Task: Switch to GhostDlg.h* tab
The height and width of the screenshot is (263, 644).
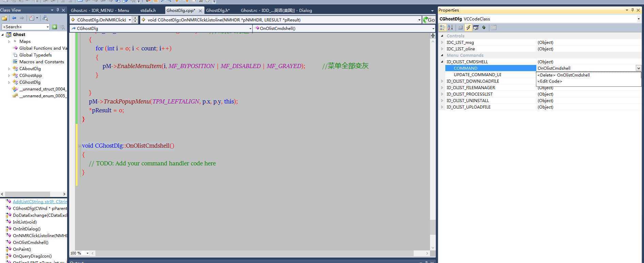Action: (218, 11)
